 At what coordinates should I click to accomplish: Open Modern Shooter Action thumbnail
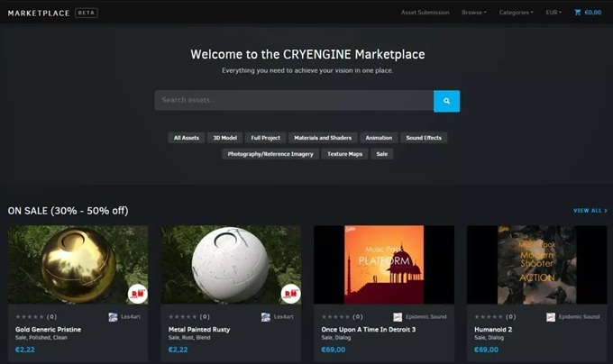[536, 265]
